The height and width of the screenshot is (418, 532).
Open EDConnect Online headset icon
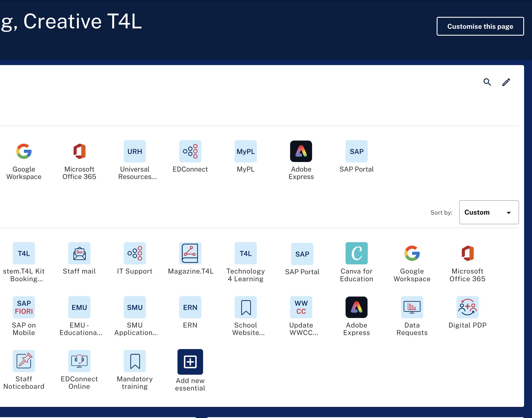click(x=79, y=361)
